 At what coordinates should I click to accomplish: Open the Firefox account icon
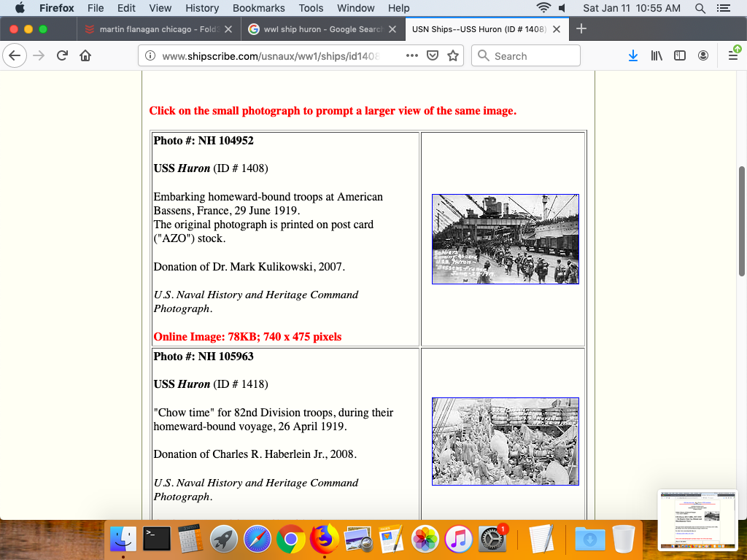coord(703,55)
